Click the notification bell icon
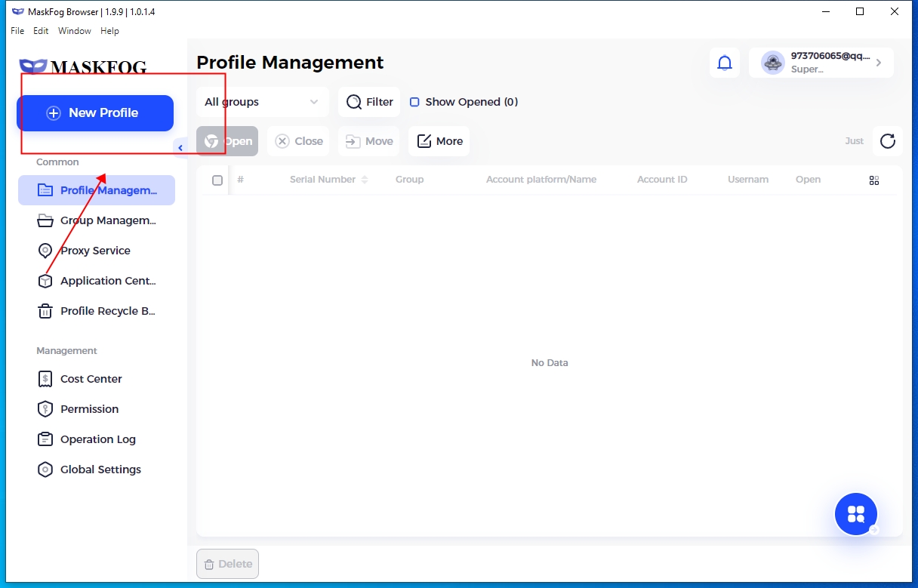Screen dimensions: 918x588 724,63
